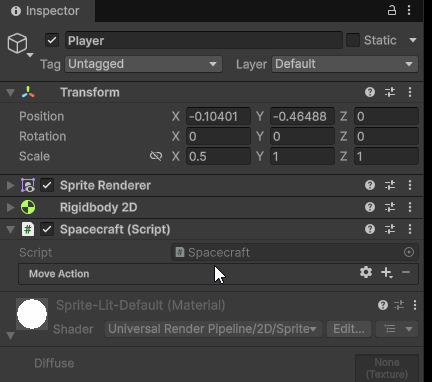Expand the Sprite Renderer foldout

click(x=11, y=185)
